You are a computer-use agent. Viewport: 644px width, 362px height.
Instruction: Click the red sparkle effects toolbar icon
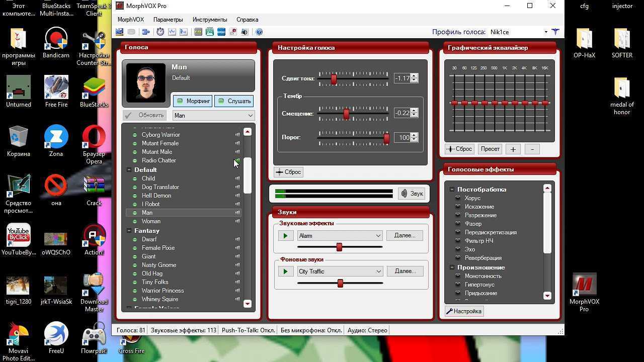233,32
